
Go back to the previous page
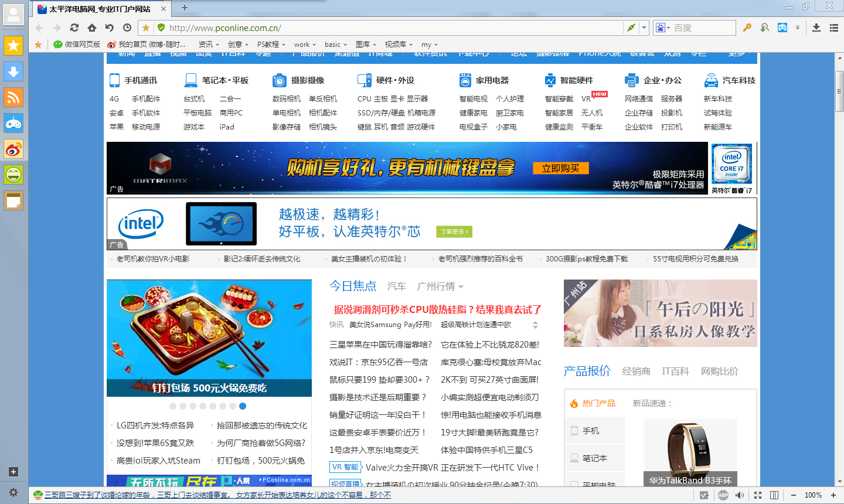coord(39,28)
